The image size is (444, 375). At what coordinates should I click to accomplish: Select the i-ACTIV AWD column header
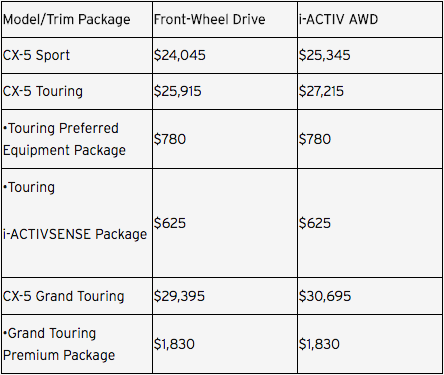pyautogui.click(x=370, y=20)
